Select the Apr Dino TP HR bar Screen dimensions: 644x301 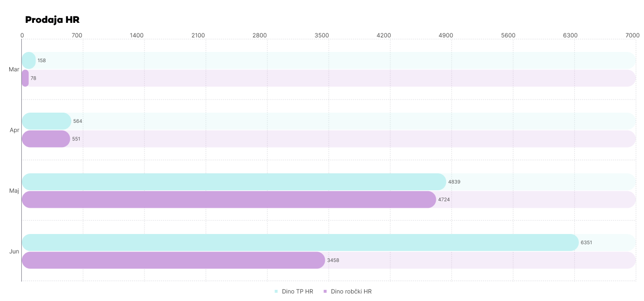pyautogui.click(x=46, y=121)
